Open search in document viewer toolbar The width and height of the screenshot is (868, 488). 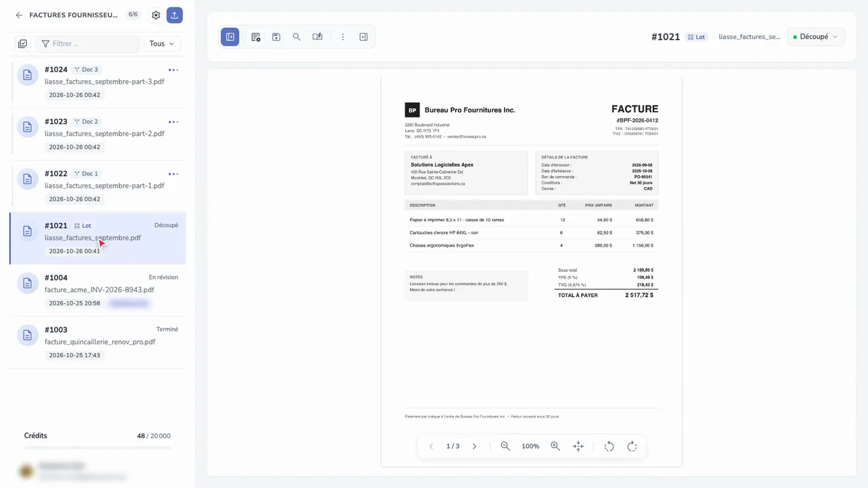pos(297,37)
